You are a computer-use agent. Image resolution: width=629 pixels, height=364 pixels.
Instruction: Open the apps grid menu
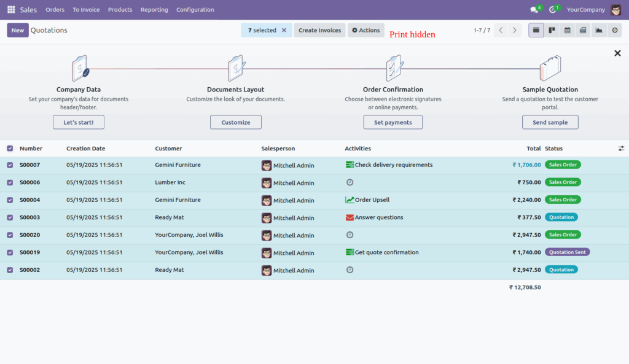(x=10, y=9)
